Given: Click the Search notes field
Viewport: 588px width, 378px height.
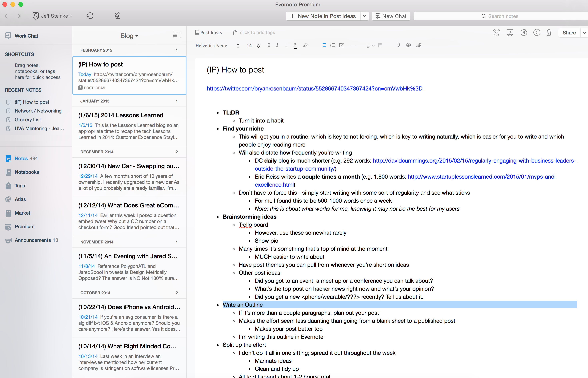Looking at the screenshot, I should (500, 16).
